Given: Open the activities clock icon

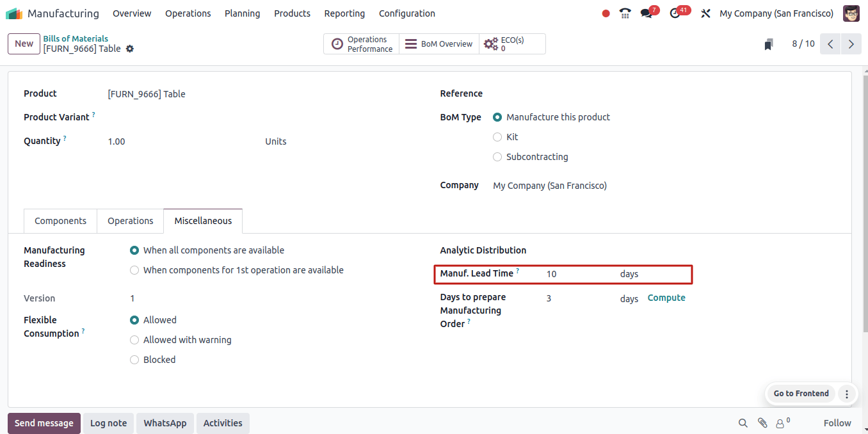Looking at the screenshot, I should [675, 13].
